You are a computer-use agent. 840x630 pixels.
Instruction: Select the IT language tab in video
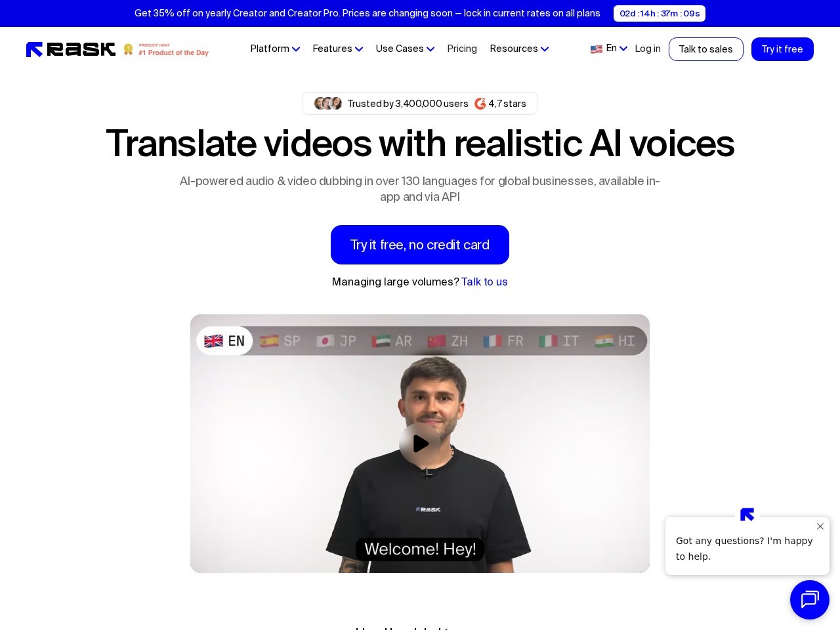559,341
